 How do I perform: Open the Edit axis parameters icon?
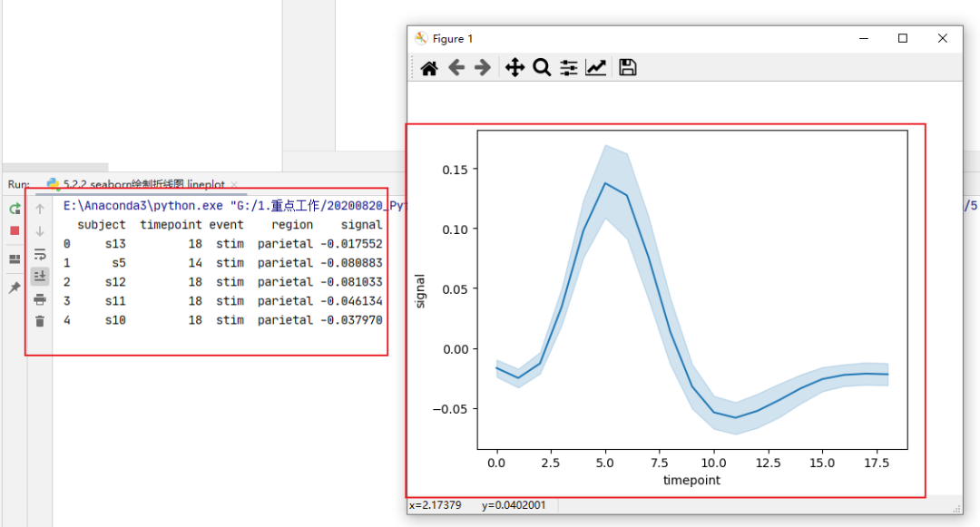595,67
